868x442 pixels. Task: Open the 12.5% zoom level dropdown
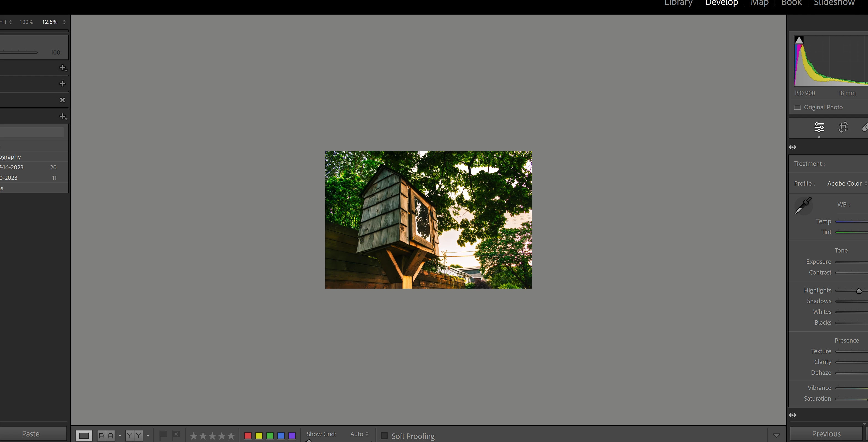[64, 22]
